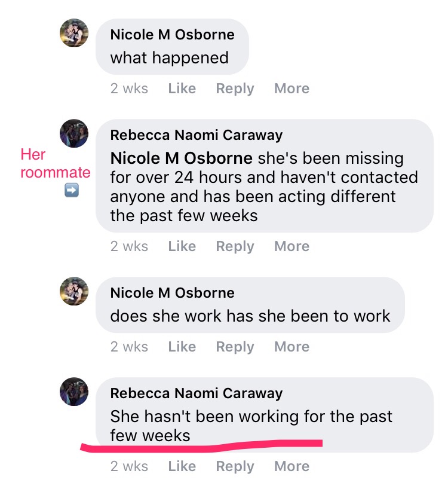Open More options under "what happened"

click(x=291, y=88)
